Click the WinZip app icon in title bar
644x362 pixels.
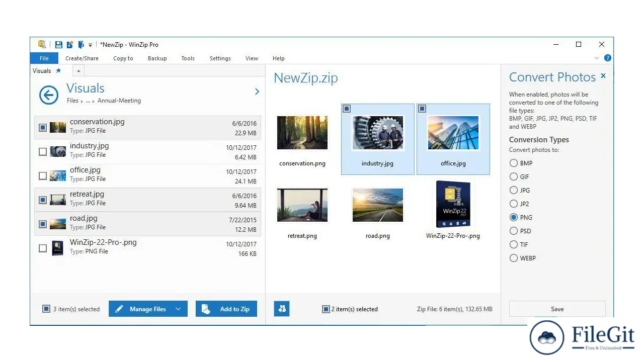click(42, 44)
